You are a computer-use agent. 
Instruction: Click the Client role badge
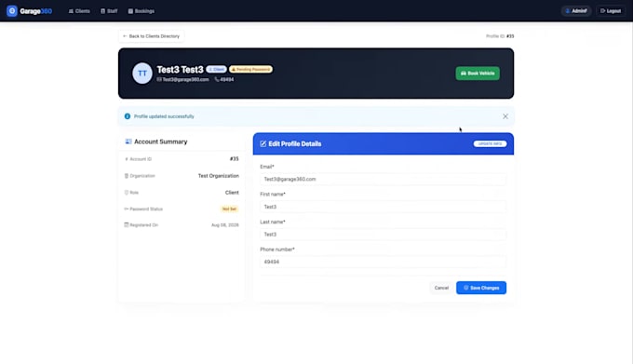pyautogui.click(x=216, y=70)
